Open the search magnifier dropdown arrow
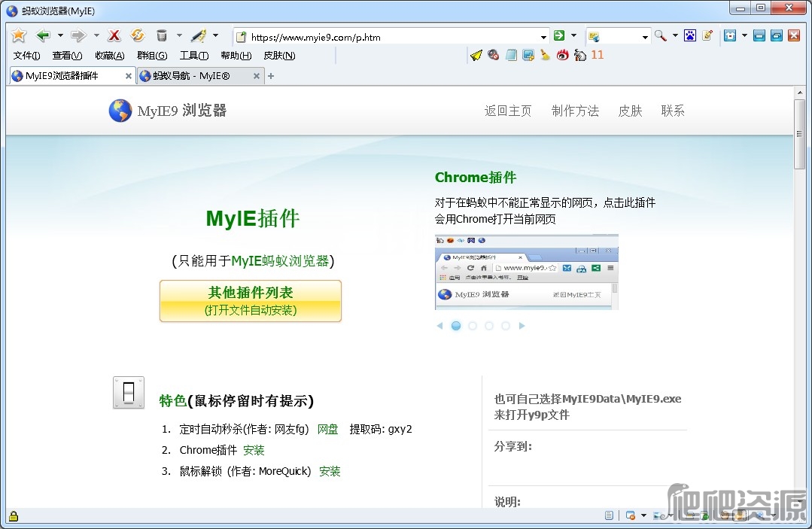Viewport: 812px width, 529px height. pos(675,35)
